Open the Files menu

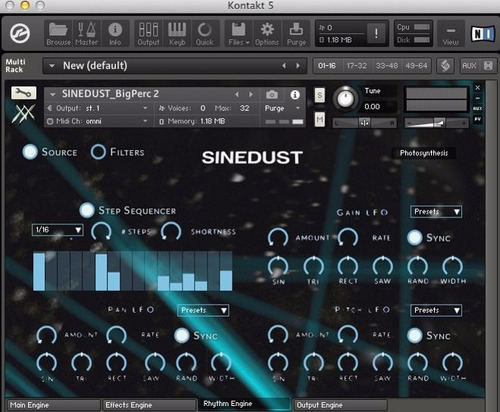[x=239, y=34]
